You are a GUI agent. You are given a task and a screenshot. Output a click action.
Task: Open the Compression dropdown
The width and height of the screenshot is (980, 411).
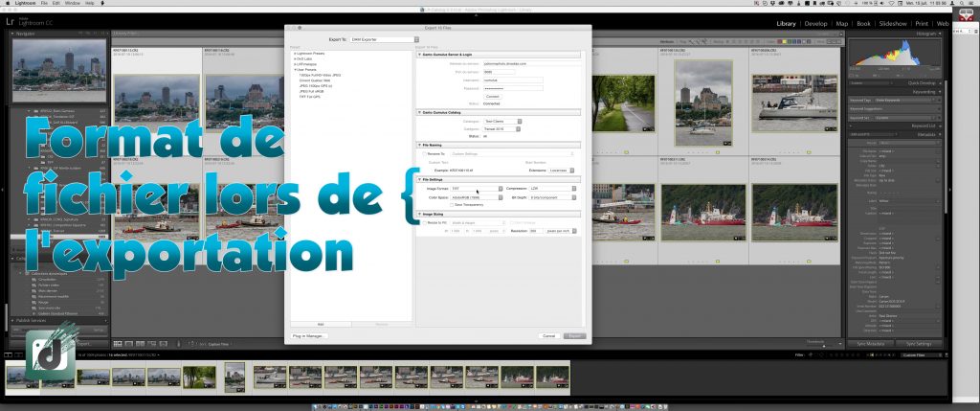coord(552,189)
